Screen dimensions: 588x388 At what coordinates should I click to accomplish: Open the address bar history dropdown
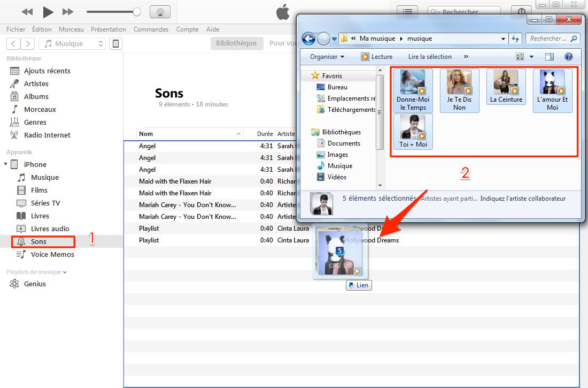(x=503, y=39)
